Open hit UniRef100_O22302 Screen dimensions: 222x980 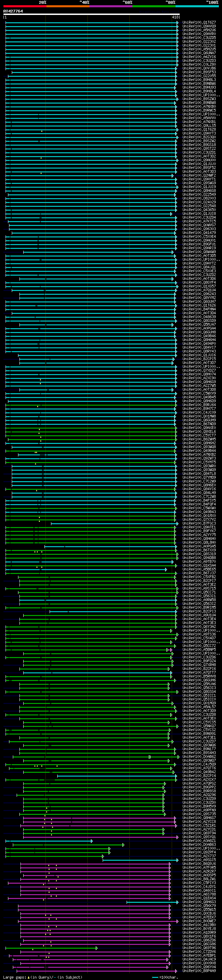click(199, 41)
